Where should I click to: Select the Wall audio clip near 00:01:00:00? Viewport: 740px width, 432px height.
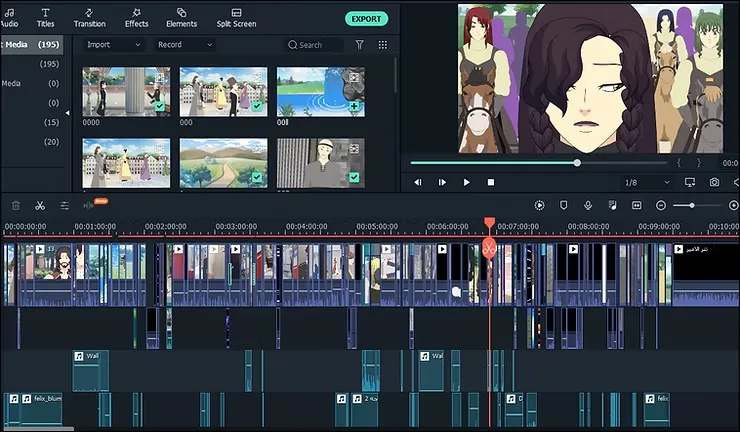(91, 371)
